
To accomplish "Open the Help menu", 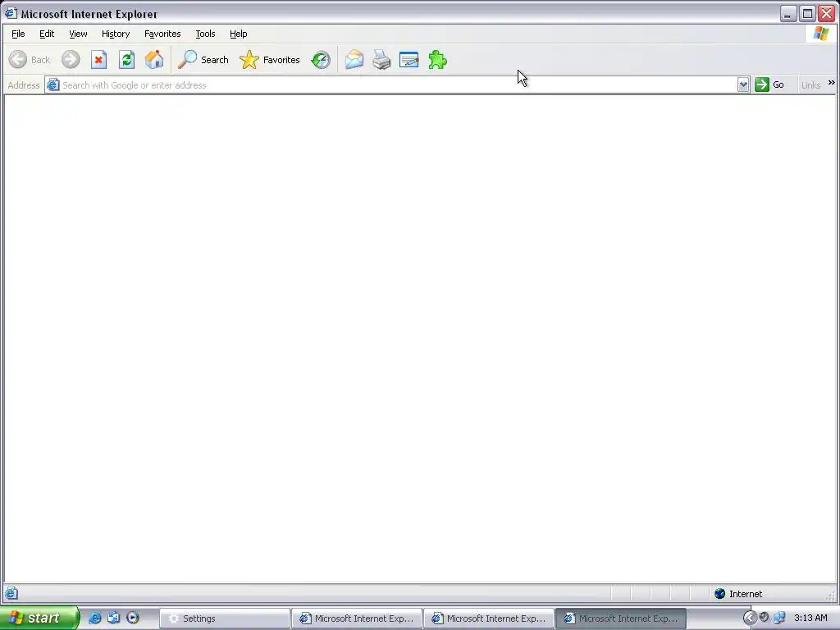I will point(239,34).
